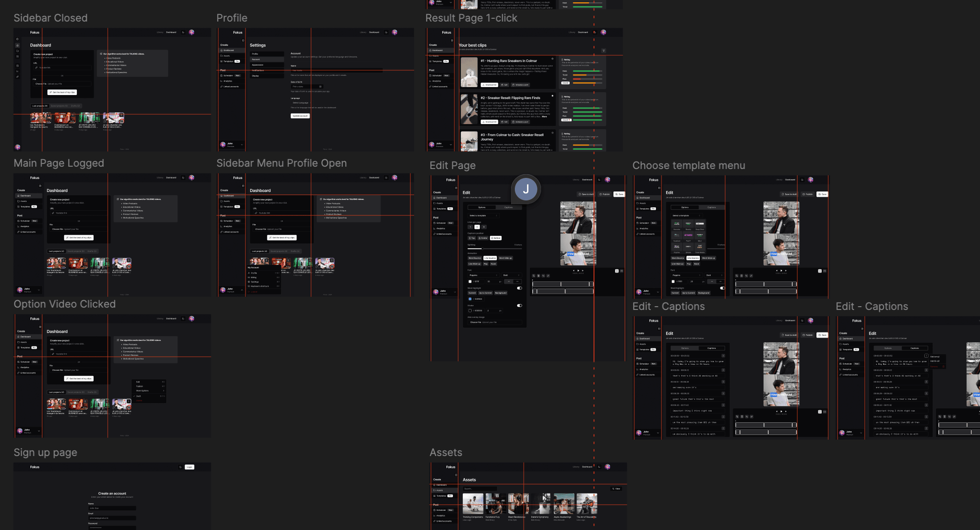This screenshot has height=530, width=980.
Task: Switch to Captions tab in Edit Page
Action: click(508, 207)
